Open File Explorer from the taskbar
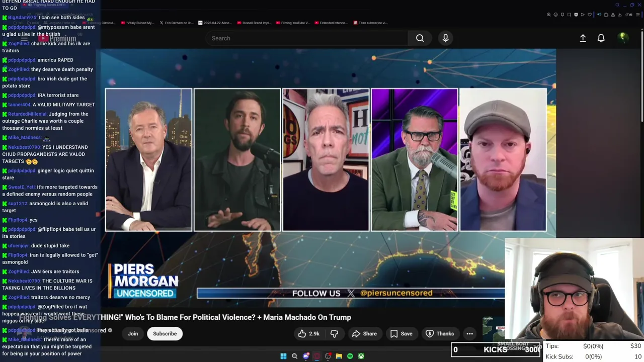This screenshot has width=644, height=362. (x=339, y=356)
